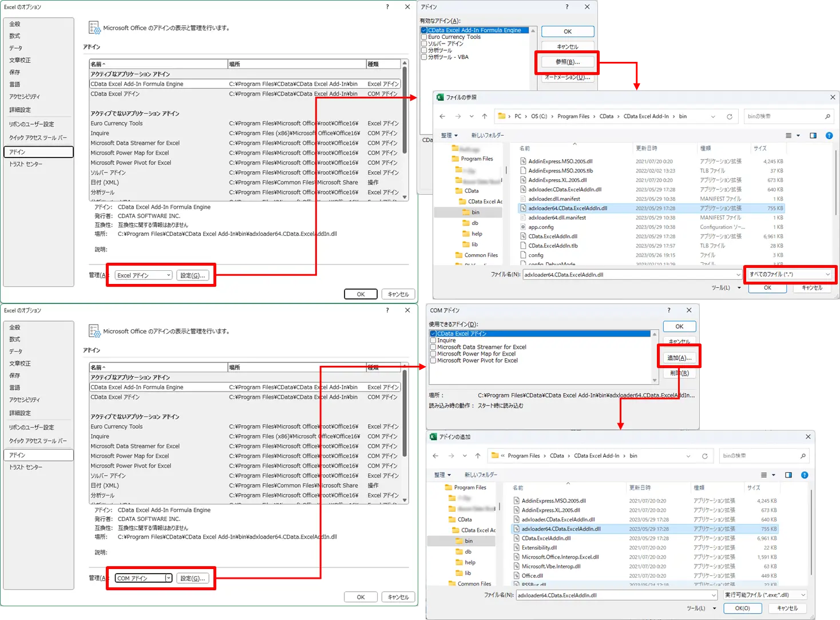Toggle preview pane icon in Browse dialog
840x620 pixels.
pos(813,136)
